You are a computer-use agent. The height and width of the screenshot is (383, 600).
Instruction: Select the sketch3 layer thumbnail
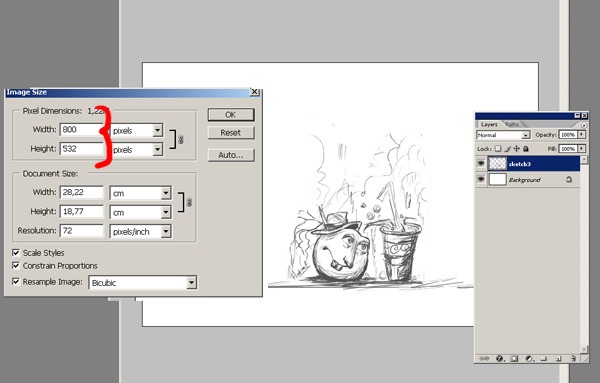coord(497,164)
